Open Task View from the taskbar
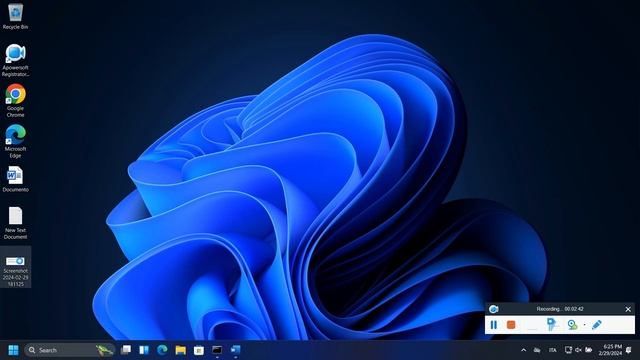This screenshot has height=360, width=640. 126,350
